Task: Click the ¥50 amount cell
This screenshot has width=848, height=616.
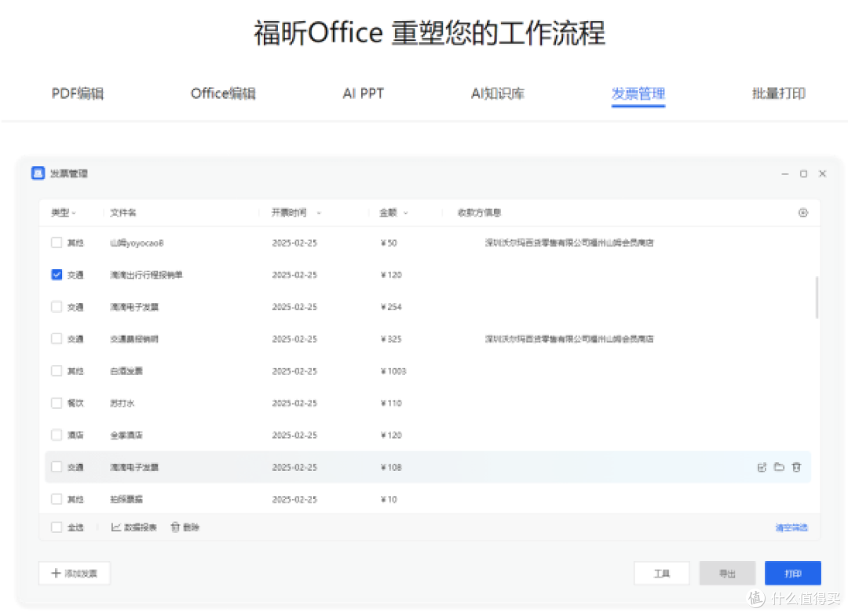Action: point(389,243)
